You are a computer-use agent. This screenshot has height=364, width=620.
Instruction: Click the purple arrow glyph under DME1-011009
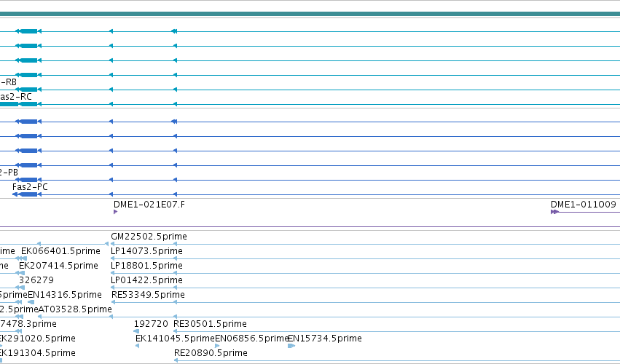(554, 212)
